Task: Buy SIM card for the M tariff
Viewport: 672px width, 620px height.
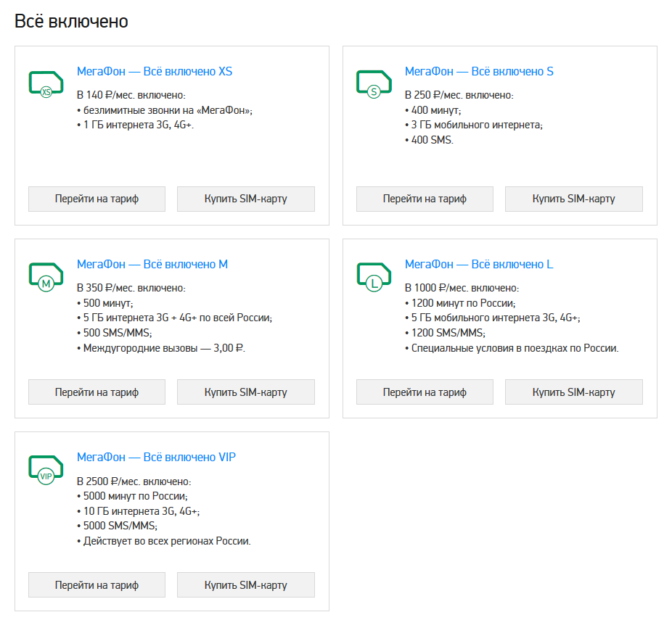Action: (x=245, y=392)
